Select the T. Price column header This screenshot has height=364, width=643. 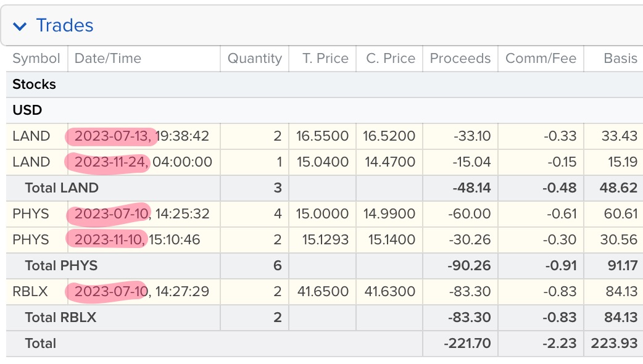[325, 58]
